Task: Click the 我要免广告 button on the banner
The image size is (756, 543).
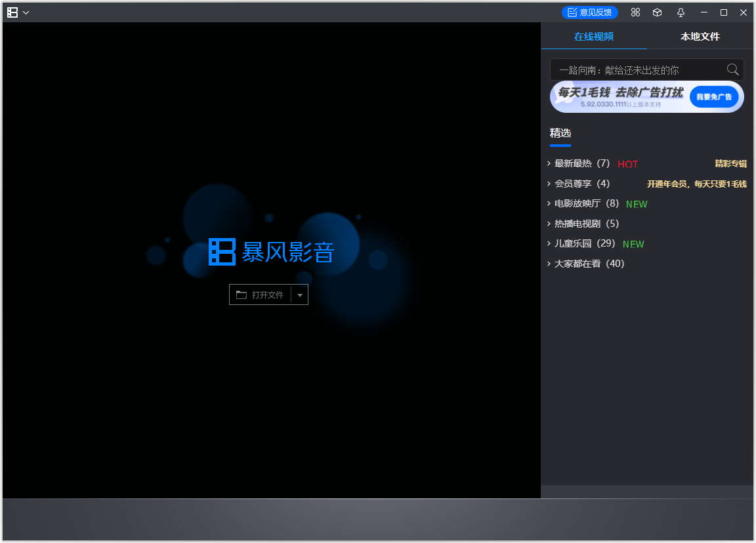Action: 714,96
